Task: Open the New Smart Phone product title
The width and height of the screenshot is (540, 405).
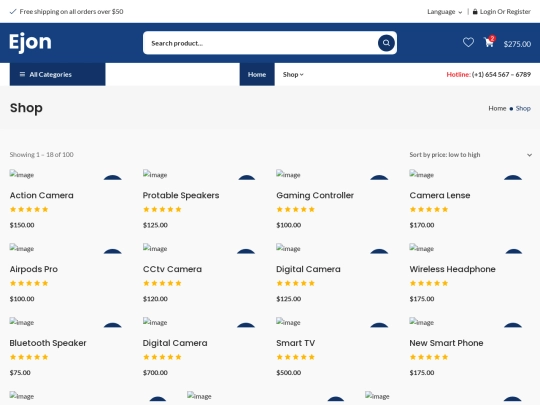Action: coord(446,343)
